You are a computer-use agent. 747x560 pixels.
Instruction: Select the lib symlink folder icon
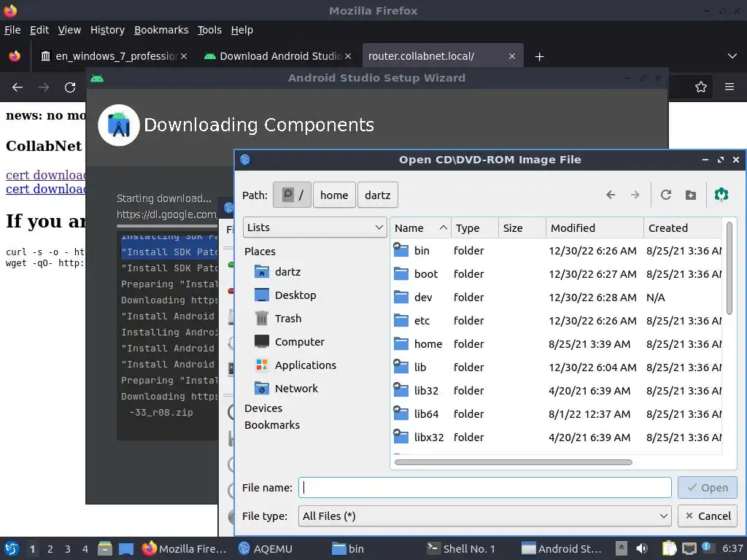[x=400, y=367]
